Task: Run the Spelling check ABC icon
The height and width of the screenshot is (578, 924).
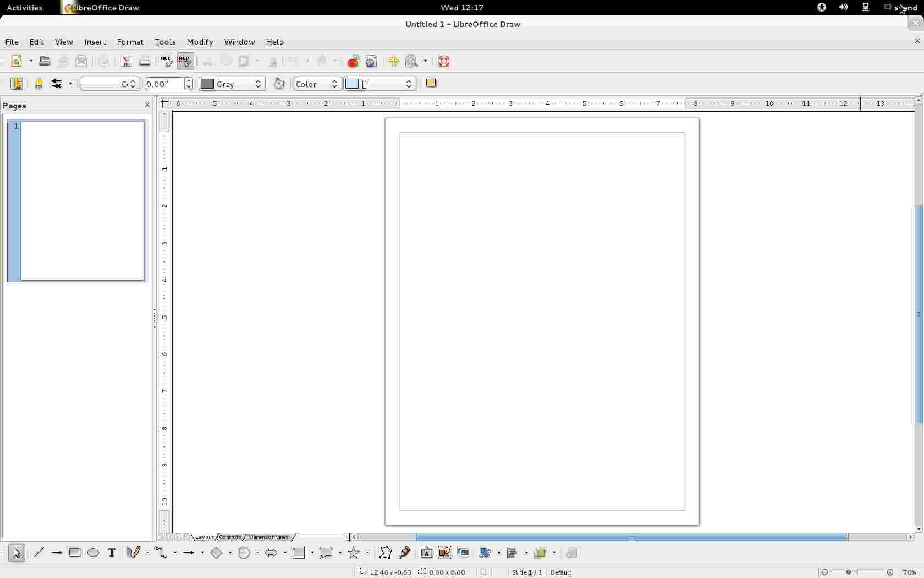Action: click(x=167, y=62)
